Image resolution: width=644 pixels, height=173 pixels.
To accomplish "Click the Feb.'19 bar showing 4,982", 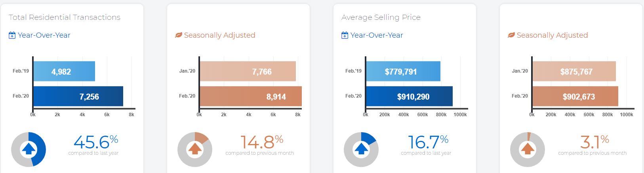I will (64, 71).
